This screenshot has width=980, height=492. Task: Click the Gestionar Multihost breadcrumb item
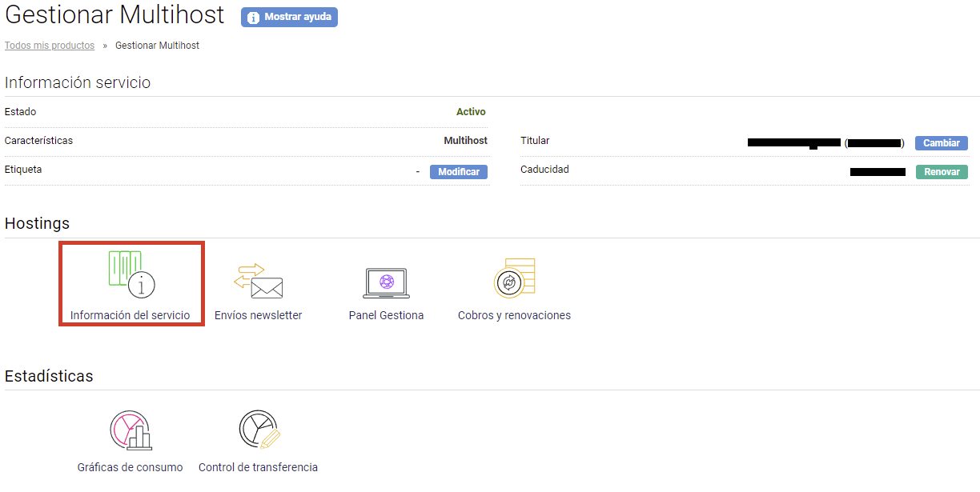157,46
